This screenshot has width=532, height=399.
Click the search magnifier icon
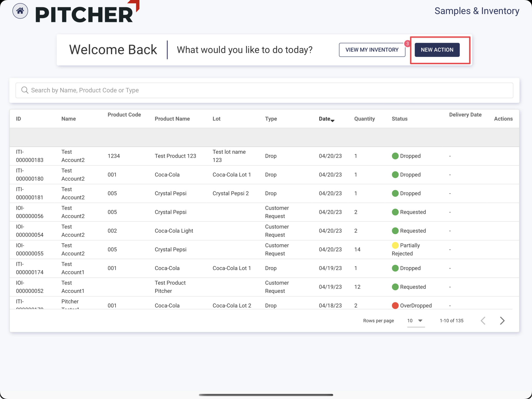click(25, 90)
